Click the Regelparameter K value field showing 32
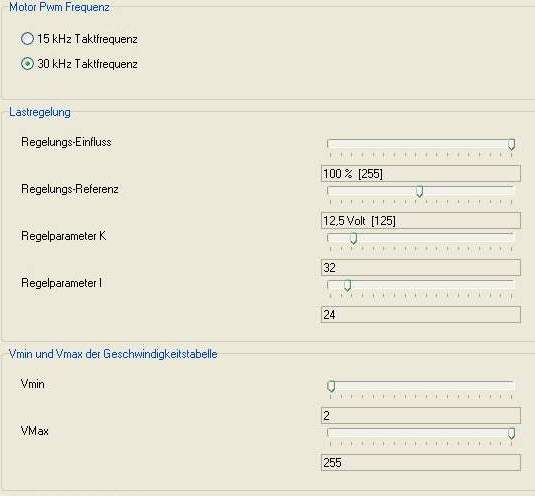This screenshot has height=496, width=535. pyautogui.click(x=421, y=267)
